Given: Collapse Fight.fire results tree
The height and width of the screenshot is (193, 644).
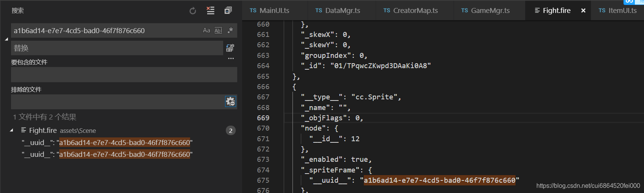Looking at the screenshot, I should tap(12, 130).
